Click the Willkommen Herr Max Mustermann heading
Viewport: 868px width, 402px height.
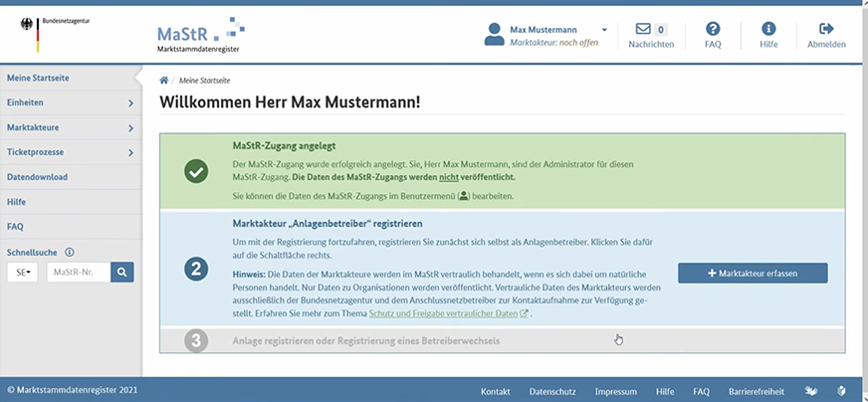290,102
